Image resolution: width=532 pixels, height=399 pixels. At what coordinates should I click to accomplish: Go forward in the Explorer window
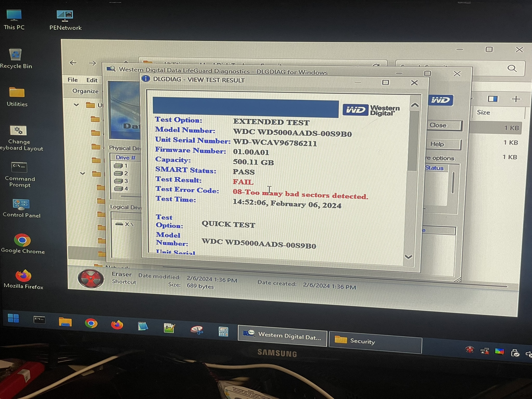[x=92, y=63]
